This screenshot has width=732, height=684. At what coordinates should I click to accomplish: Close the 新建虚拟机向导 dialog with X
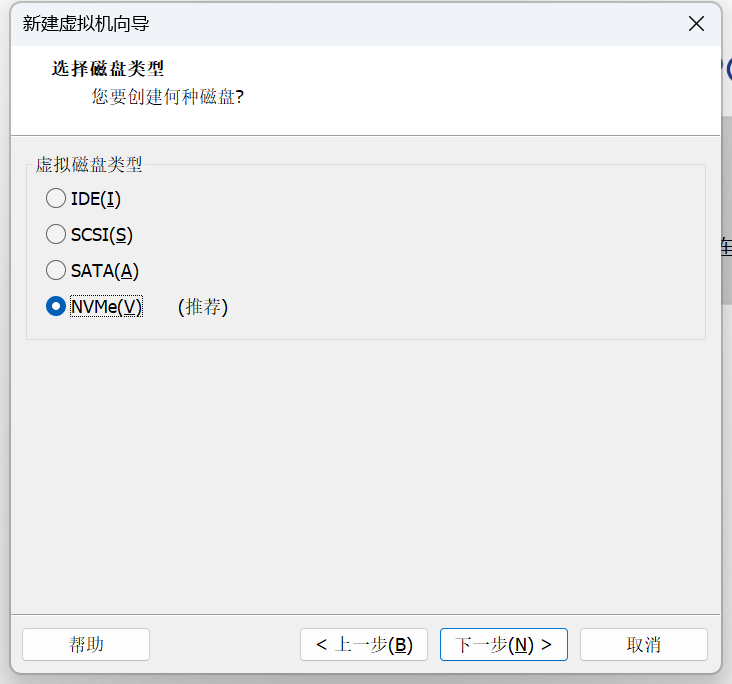pos(696,23)
